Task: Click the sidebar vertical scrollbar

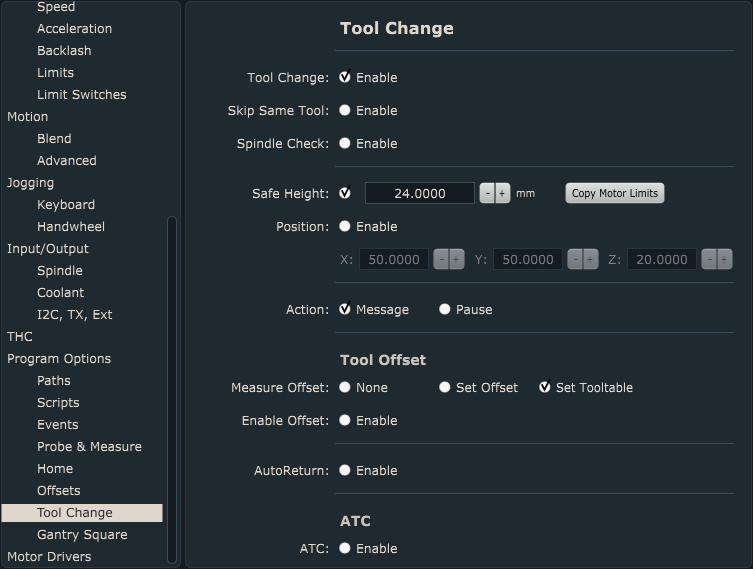Action: 171,390
